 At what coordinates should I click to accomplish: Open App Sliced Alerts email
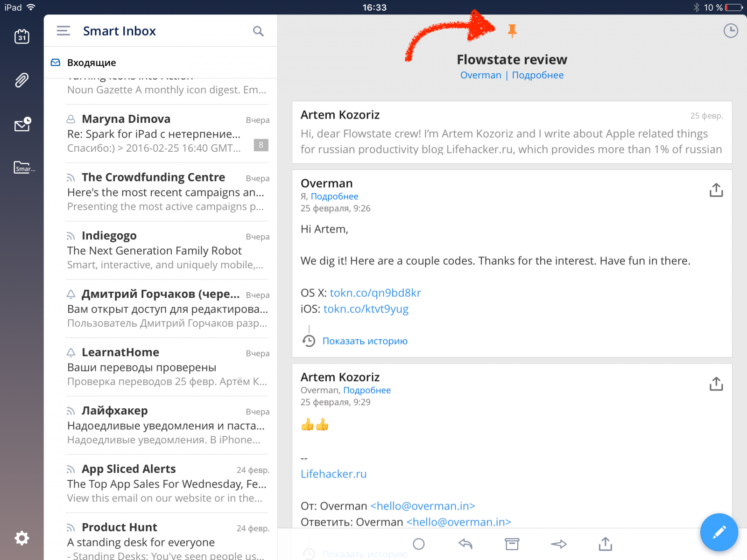161,483
